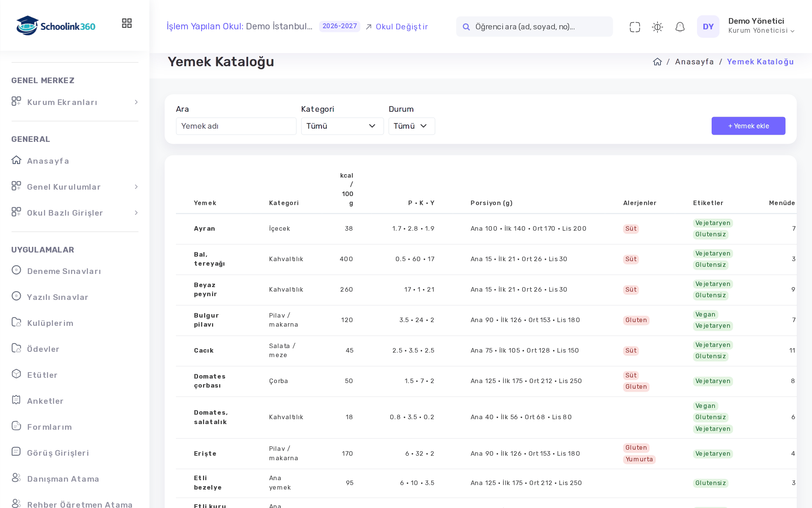
Task: Click the Formlarım sidebar icon
Action: (x=16, y=426)
